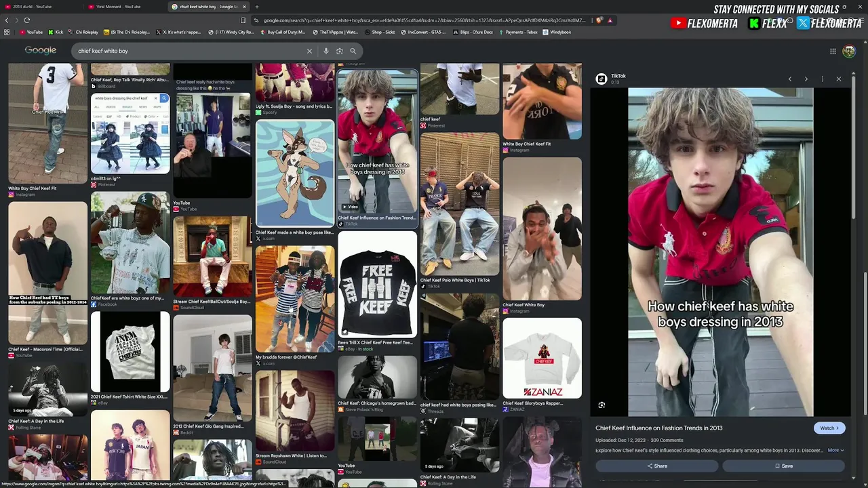Open the Chi Roleplay bookmark
Screen dimensions: 868x488
(83, 32)
